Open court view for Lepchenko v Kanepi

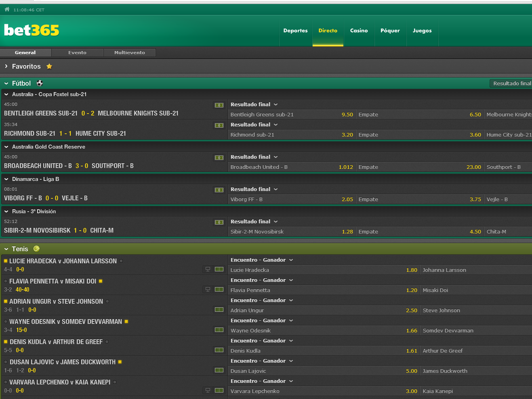[x=219, y=390]
